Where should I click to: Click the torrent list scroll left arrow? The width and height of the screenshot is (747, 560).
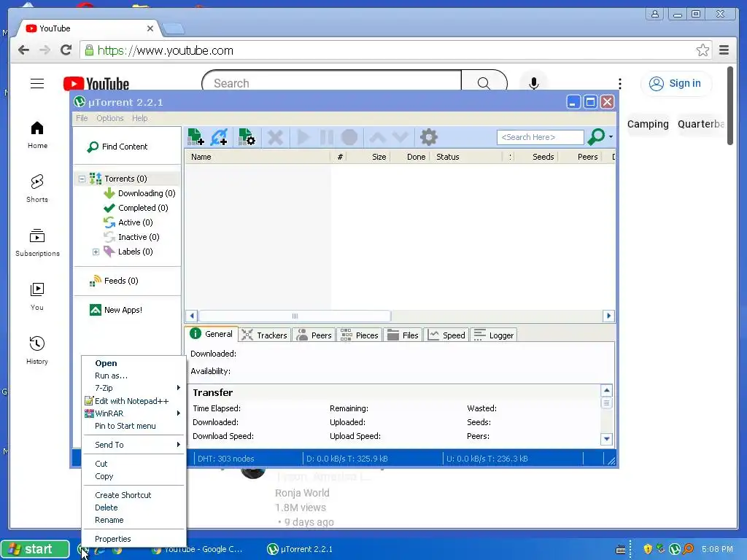pos(192,316)
